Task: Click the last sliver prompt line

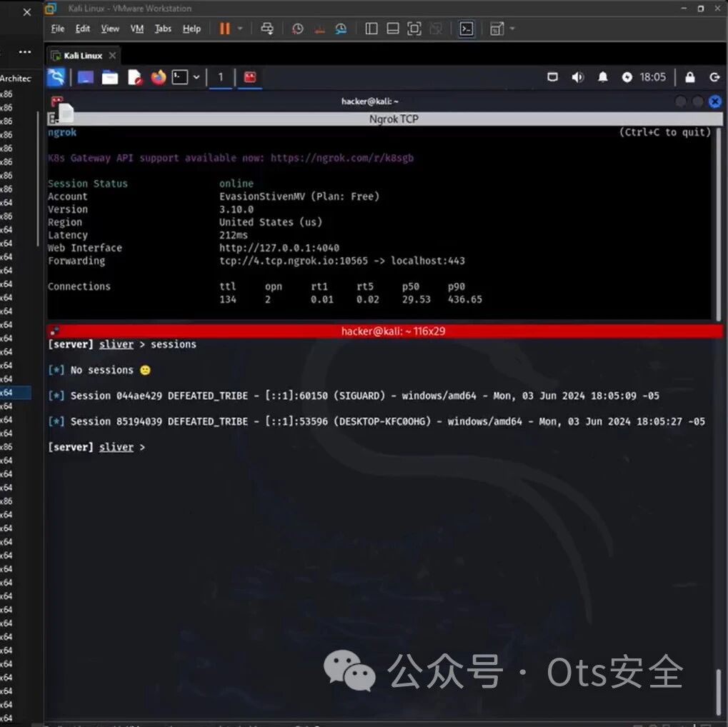Action: tap(96, 448)
